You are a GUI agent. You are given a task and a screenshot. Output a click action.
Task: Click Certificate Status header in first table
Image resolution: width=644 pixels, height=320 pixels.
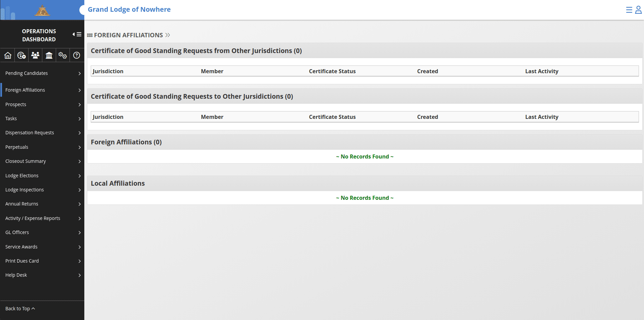click(x=332, y=71)
